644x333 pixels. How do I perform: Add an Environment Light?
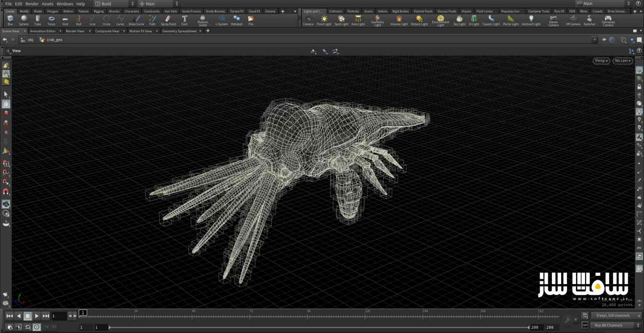tap(440, 21)
